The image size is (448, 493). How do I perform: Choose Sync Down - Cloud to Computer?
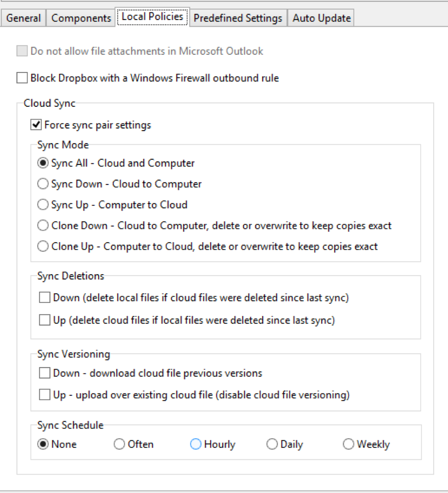click(x=43, y=184)
